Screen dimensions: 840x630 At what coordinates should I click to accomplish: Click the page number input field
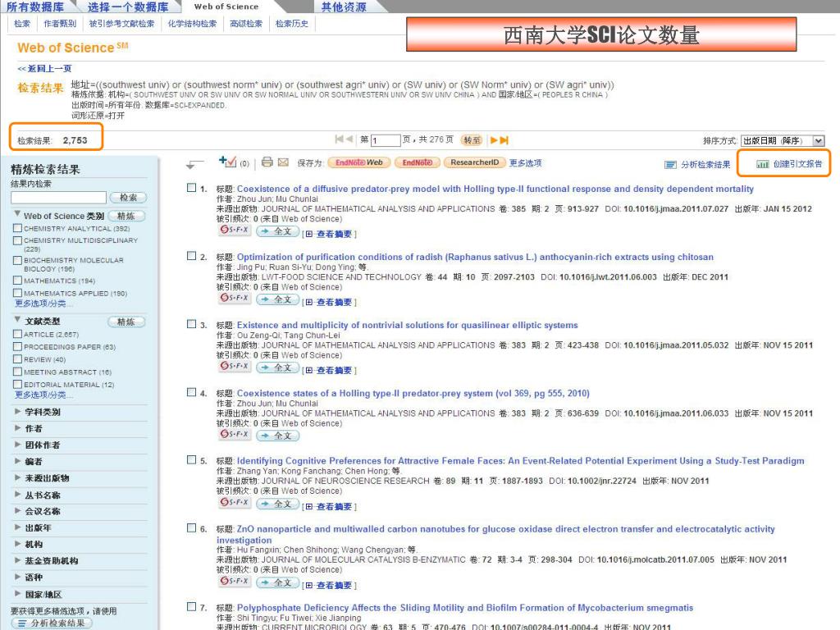386,140
